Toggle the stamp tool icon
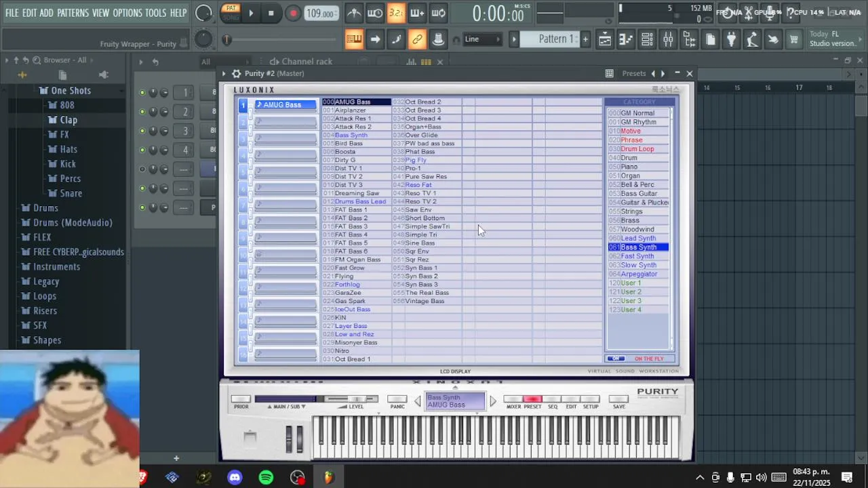The height and width of the screenshot is (488, 868). [438, 39]
